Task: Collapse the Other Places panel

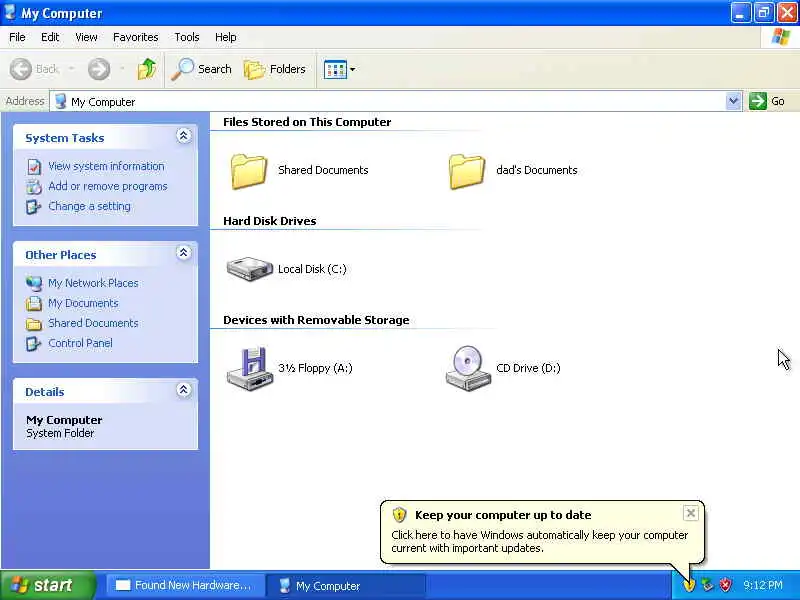Action: (184, 253)
